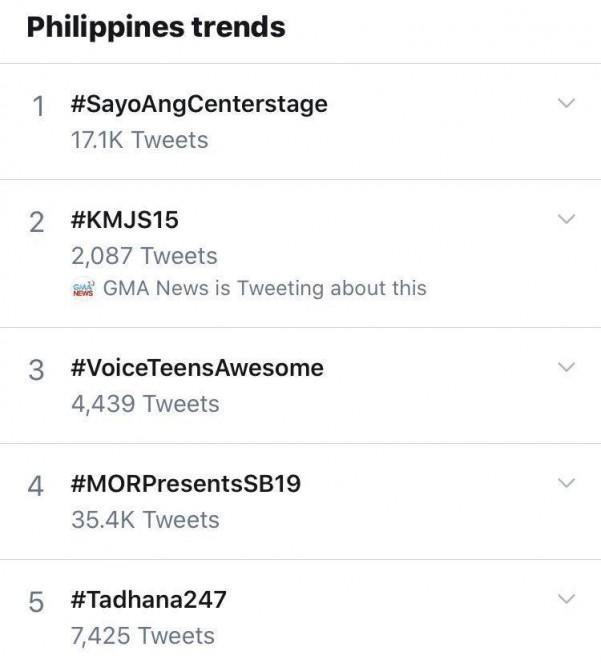The image size is (601, 663).
Task: Click the 2,087 Tweets count
Action: [x=143, y=256]
